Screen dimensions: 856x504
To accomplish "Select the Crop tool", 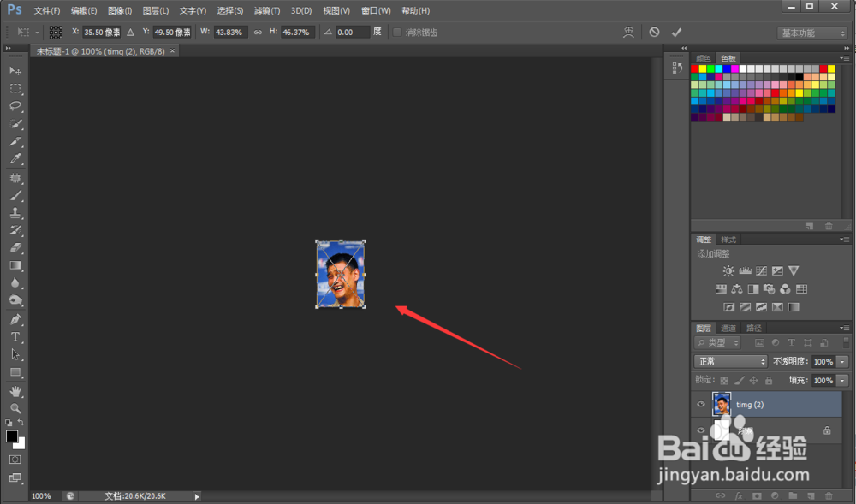I will [x=15, y=141].
